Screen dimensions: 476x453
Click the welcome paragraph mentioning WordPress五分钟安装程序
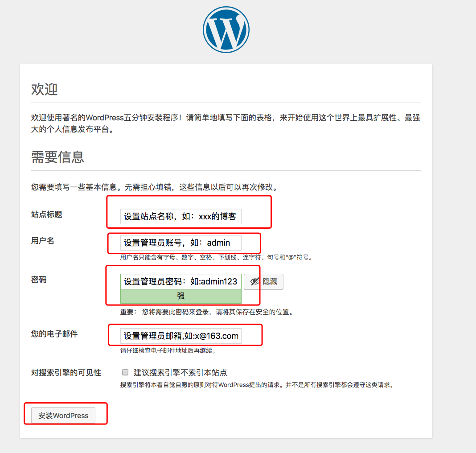226,123
